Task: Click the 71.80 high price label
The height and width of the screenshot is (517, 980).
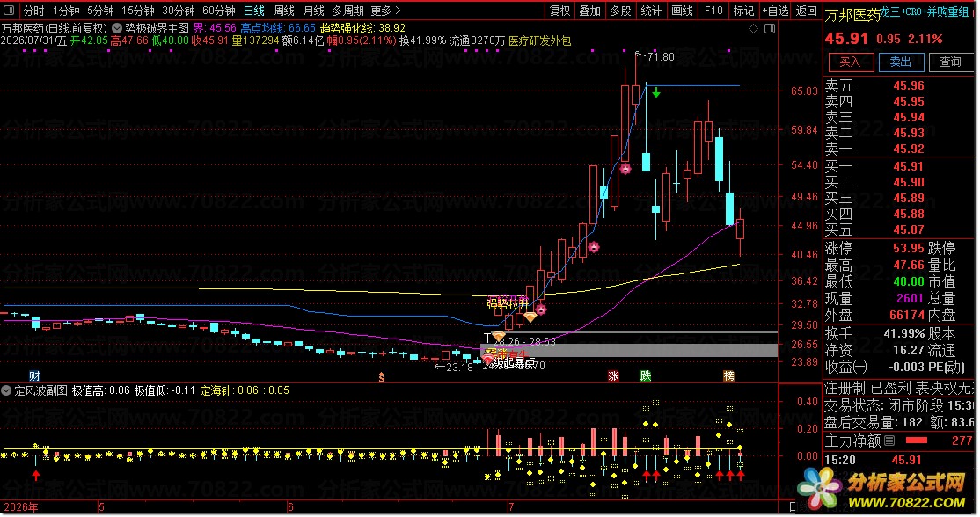Action: pyautogui.click(x=661, y=57)
